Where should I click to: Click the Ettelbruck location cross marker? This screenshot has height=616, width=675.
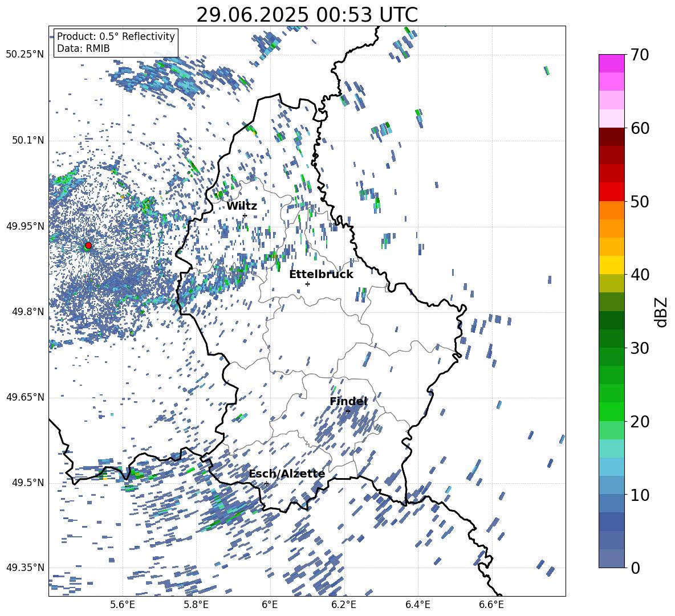tap(307, 284)
